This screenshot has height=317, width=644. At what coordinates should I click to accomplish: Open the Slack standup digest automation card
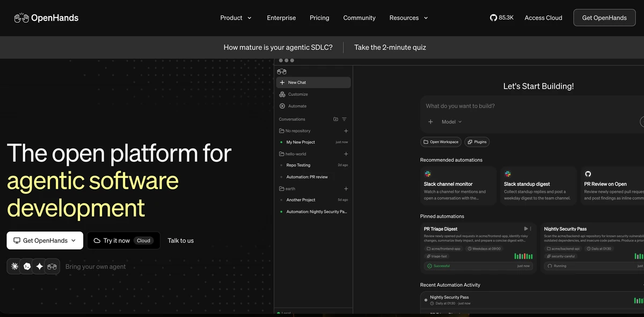[538, 186]
